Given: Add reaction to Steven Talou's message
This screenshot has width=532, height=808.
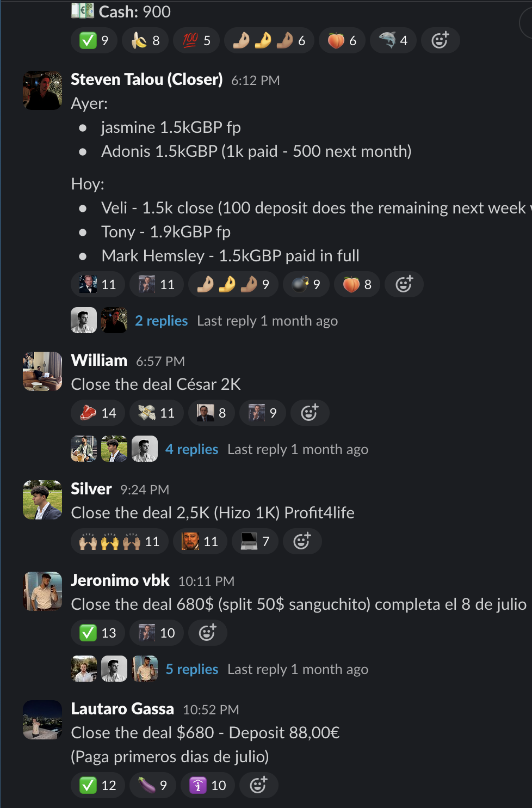Looking at the screenshot, I should pos(404,284).
